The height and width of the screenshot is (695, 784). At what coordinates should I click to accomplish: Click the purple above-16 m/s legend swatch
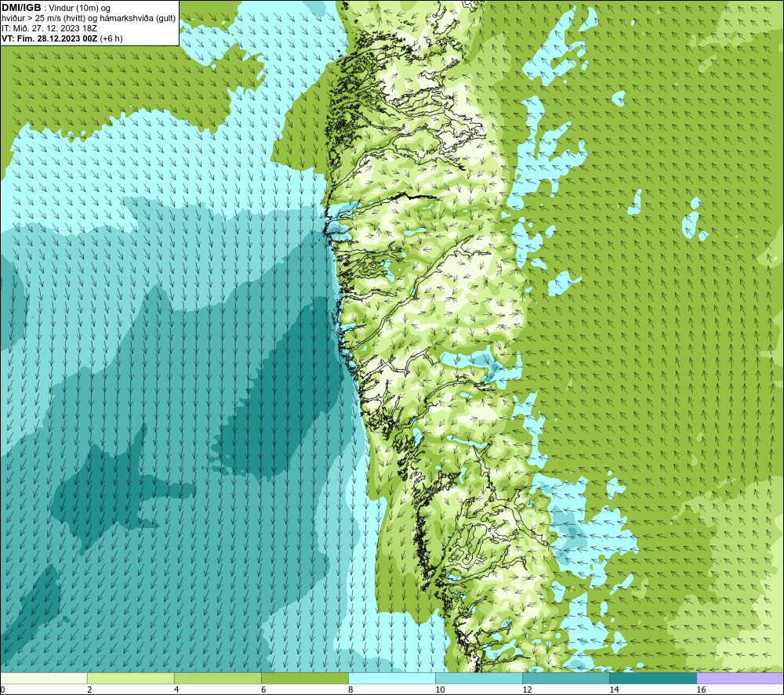tap(740, 679)
